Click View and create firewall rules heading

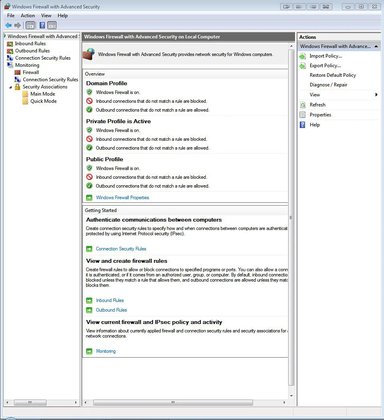coord(126,261)
